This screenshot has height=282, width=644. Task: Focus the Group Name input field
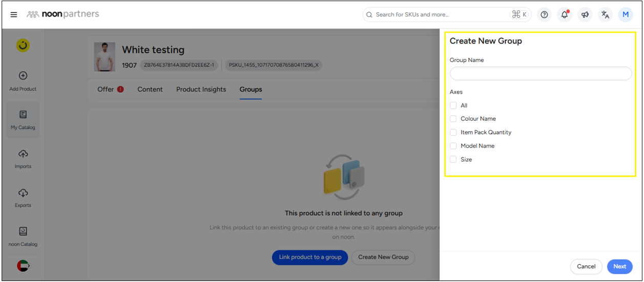pos(541,74)
